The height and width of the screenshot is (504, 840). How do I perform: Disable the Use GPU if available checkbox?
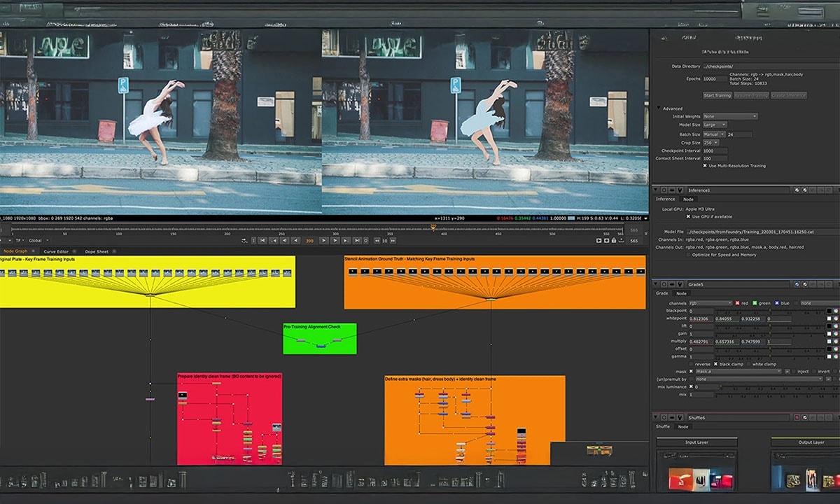[x=688, y=216]
